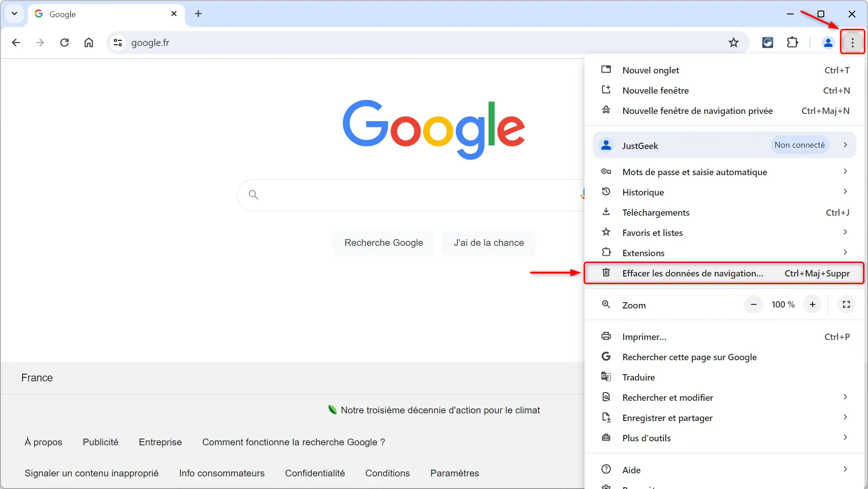Decrease zoom with the minus button
Image resolution: width=868 pixels, height=489 pixels.
tap(754, 305)
